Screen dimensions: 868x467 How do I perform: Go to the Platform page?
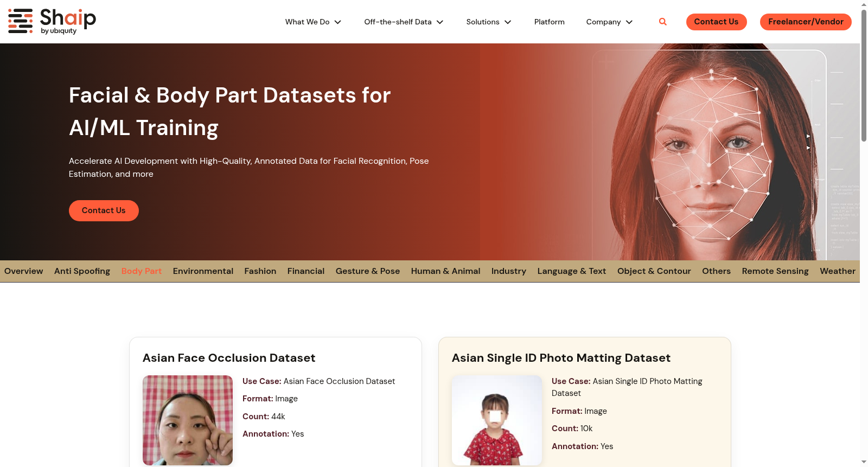pyautogui.click(x=549, y=22)
